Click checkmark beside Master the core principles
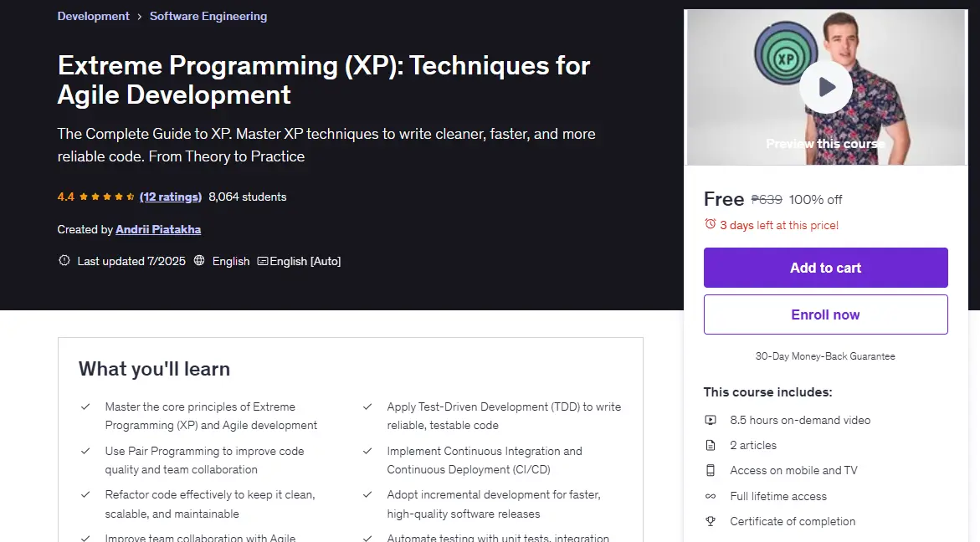 pyautogui.click(x=85, y=406)
